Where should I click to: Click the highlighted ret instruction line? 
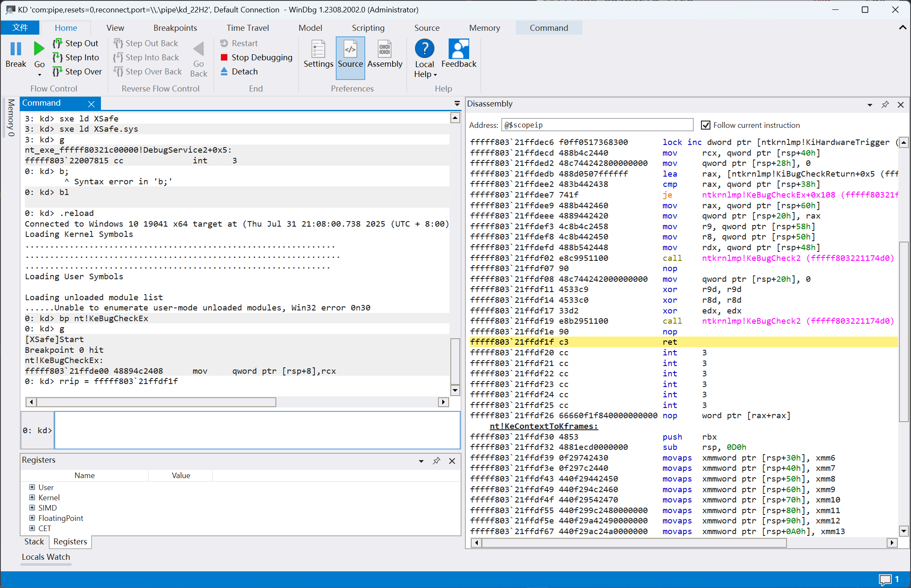coord(683,342)
